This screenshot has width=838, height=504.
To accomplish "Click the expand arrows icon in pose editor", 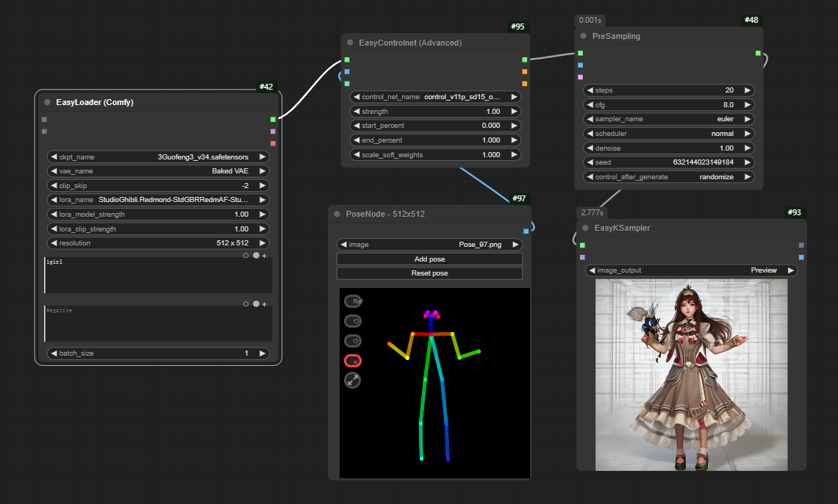I will click(353, 380).
